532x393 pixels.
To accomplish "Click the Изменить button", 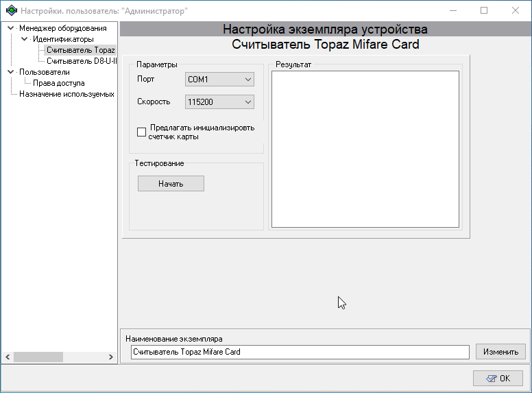I will 500,352.
